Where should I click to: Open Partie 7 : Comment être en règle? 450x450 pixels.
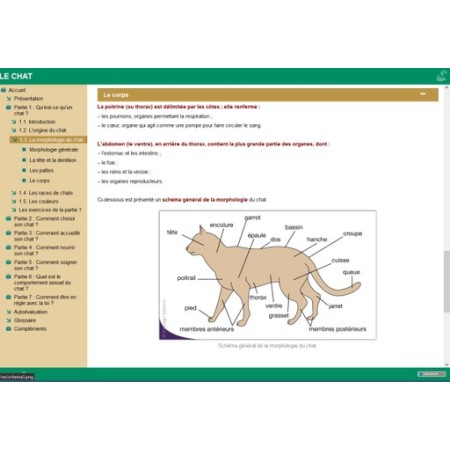pos(45,300)
